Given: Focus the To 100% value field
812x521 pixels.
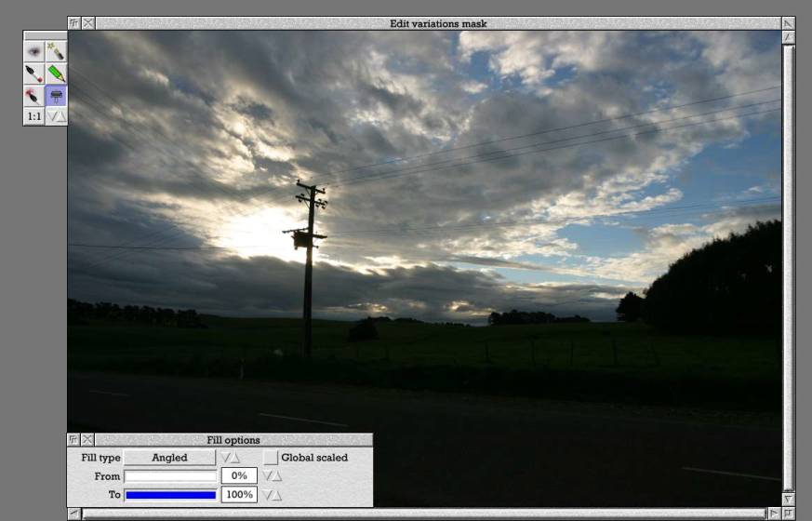Looking at the screenshot, I should pyautogui.click(x=239, y=495).
